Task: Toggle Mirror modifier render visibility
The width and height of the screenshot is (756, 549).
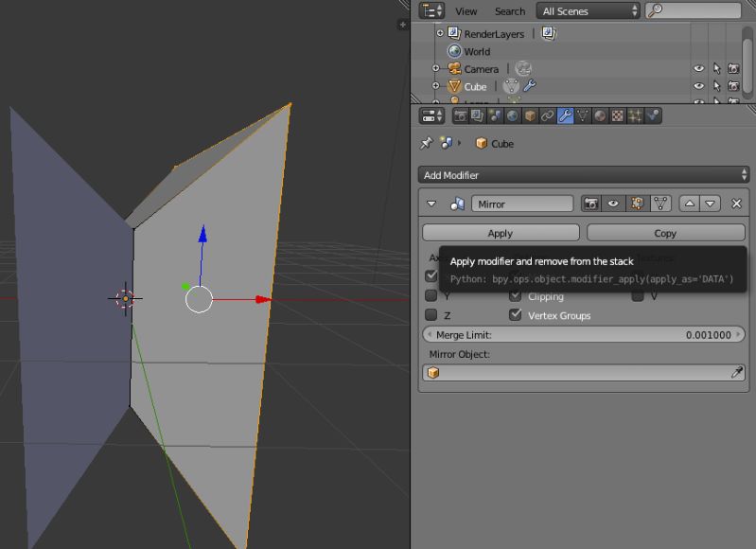Action: [590, 204]
